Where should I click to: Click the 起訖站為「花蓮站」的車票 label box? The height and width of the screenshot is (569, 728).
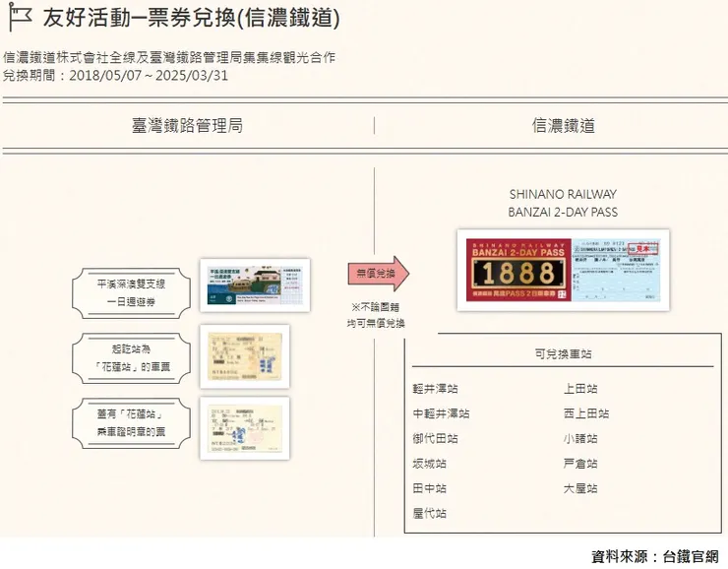point(131,358)
